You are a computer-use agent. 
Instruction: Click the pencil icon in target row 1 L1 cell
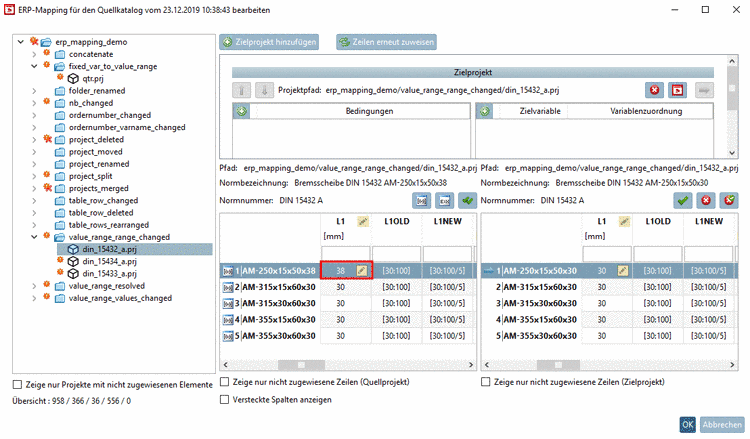tap(622, 271)
